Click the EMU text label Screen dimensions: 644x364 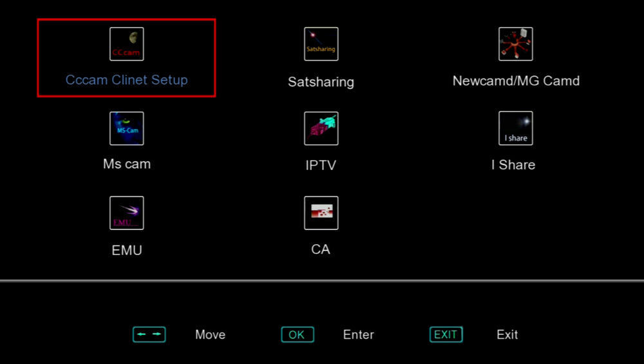point(127,250)
